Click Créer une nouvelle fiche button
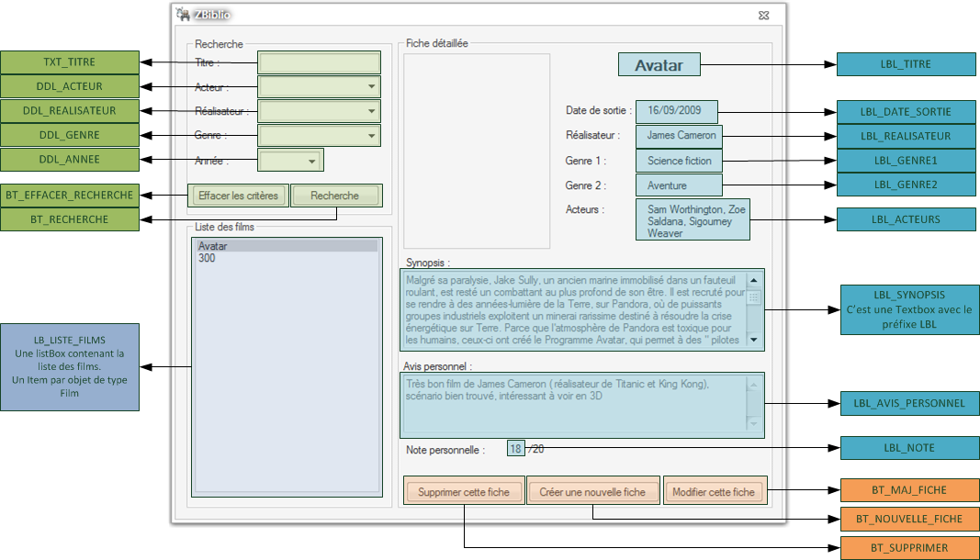Image resolution: width=980 pixels, height=560 pixels. (592, 492)
